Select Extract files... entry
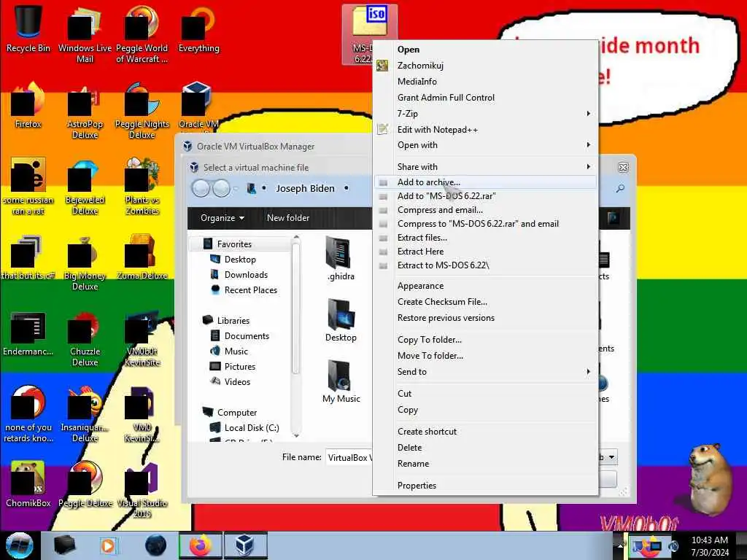Image resolution: width=747 pixels, height=560 pixels. [x=485, y=237]
